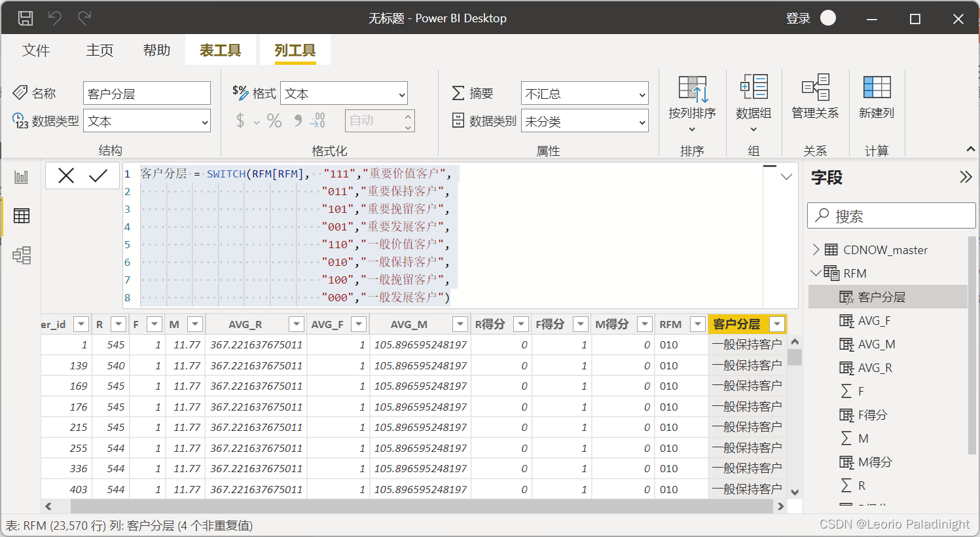Open Manage relationships
Screen dimensions: 980x537
[815, 97]
